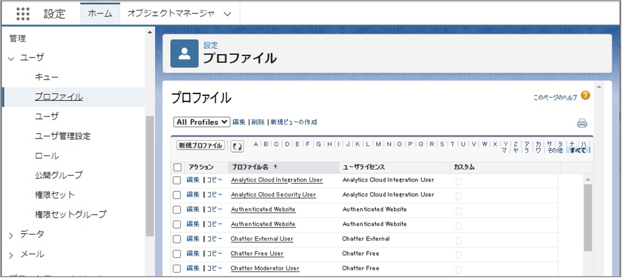Click 編集 for Analytics Cloud Integration User

193,180
